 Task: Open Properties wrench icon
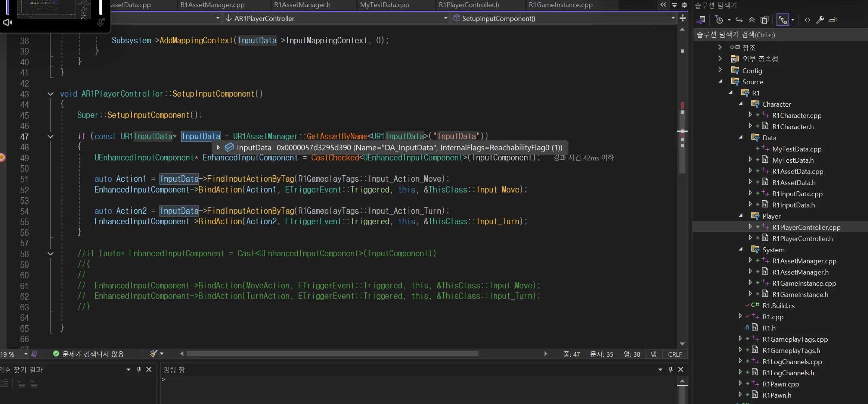(x=820, y=20)
